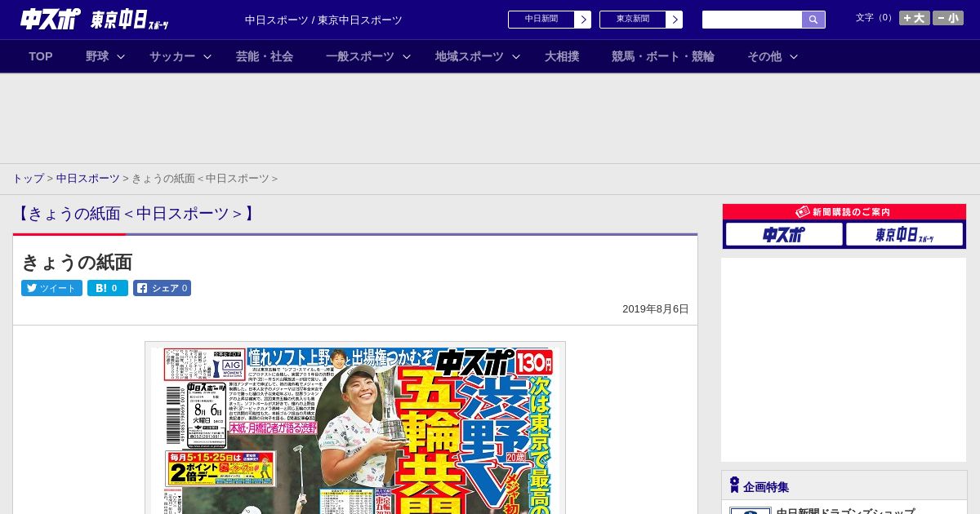Image resolution: width=980 pixels, height=514 pixels.
Task: Click 東京中日スポーツ subscription banner button
Action: 905,235
